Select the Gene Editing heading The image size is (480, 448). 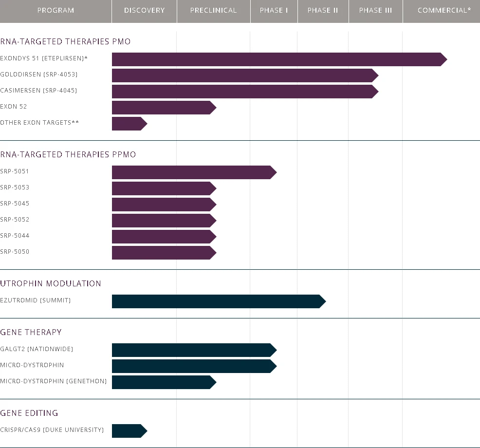[29, 413]
